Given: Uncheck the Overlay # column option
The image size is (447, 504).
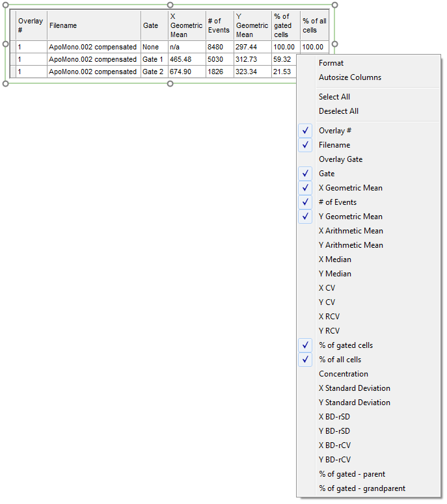Looking at the screenshot, I should coord(335,131).
